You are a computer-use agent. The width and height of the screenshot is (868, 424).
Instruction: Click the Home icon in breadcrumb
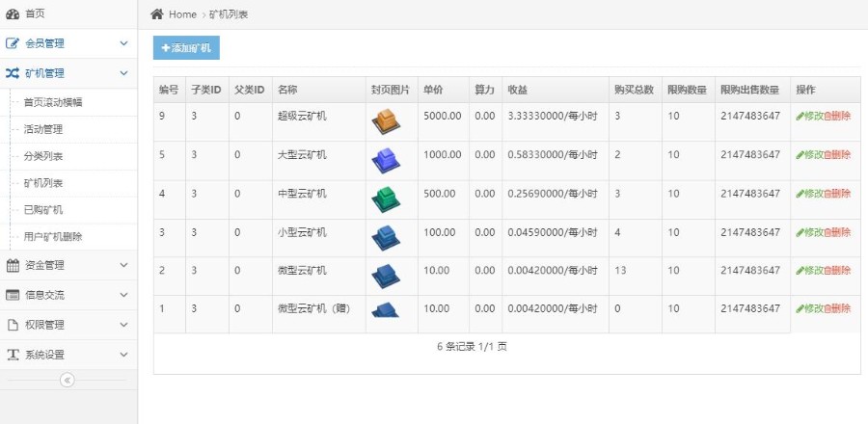(x=157, y=14)
